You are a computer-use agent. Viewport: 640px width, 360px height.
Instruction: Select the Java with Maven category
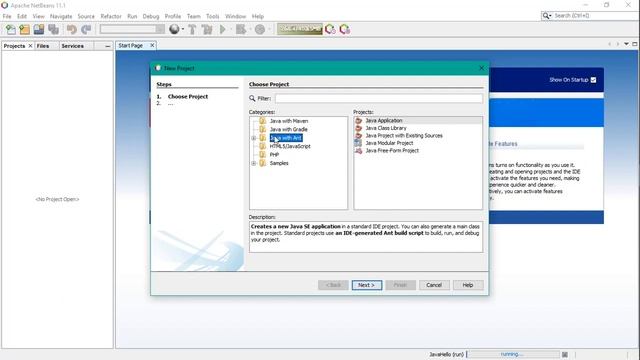[x=289, y=121]
